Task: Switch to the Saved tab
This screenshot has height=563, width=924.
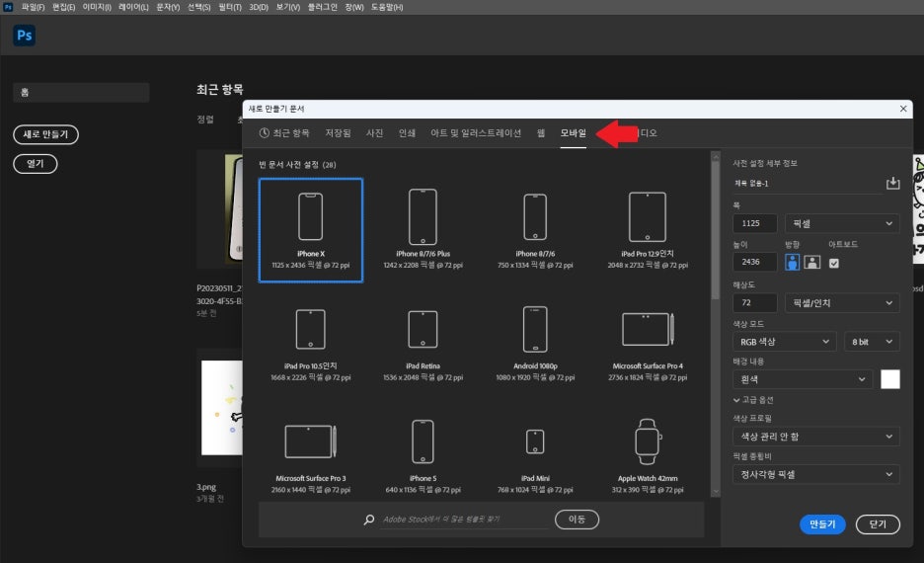Action: coord(338,133)
